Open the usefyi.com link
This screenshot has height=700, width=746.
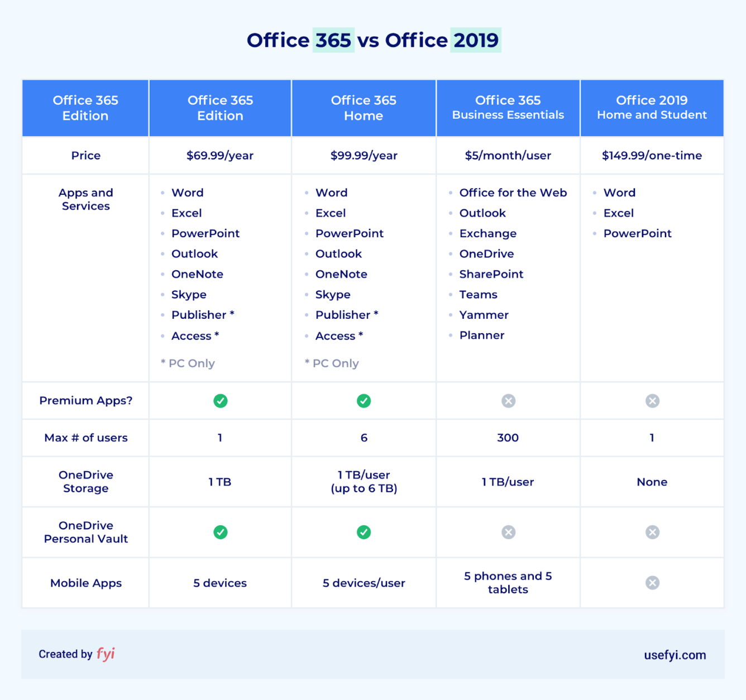pos(675,655)
